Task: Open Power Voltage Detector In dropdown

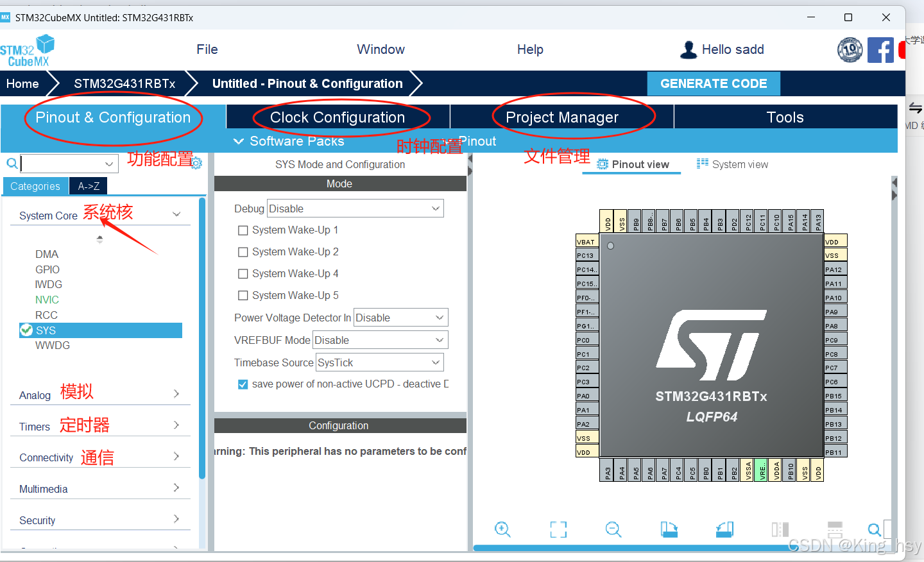Action: 400,318
